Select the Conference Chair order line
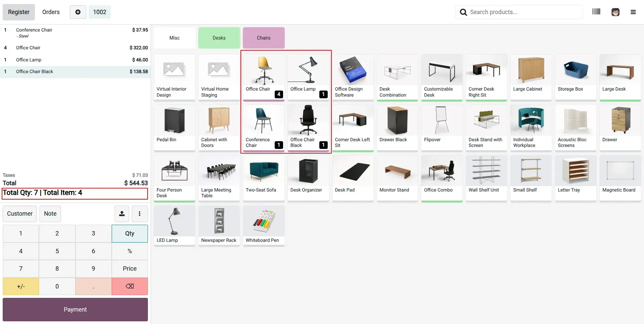 click(x=75, y=33)
